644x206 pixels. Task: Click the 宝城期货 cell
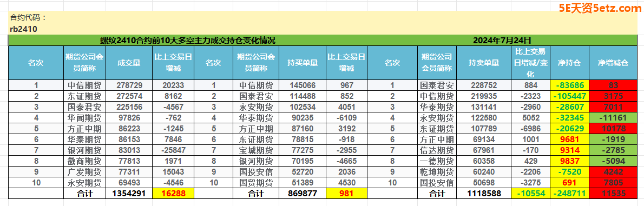point(256,150)
